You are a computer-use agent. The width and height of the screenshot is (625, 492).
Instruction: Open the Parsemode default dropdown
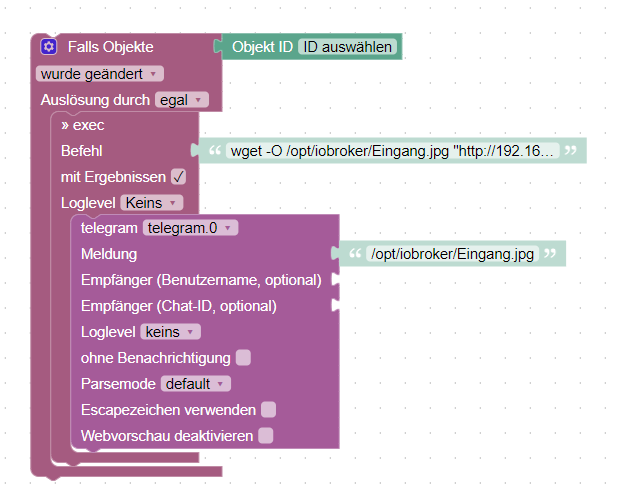click(196, 384)
